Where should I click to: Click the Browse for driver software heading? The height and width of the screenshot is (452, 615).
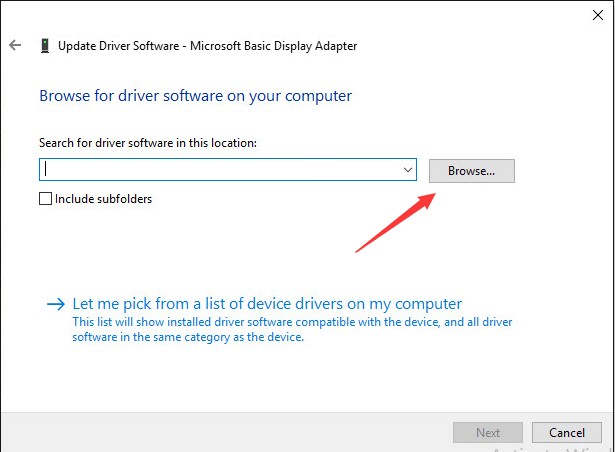pos(195,97)
